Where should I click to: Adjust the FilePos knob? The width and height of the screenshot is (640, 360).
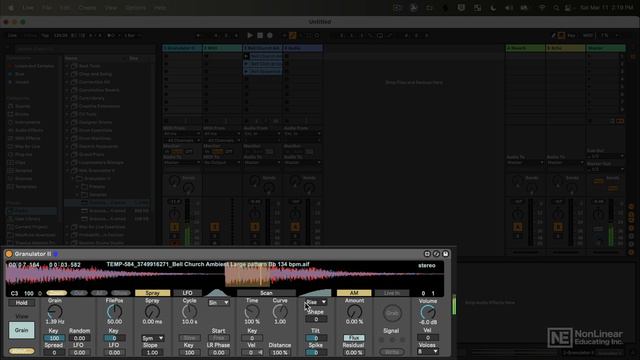point(114,311)
